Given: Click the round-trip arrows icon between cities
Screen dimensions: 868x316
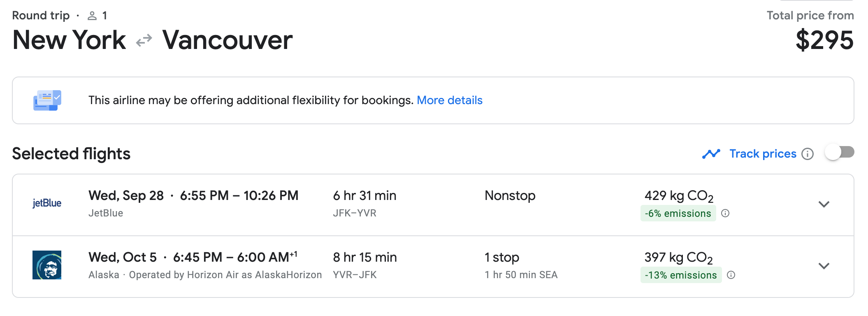Looking at the screenshot, I should pyautogui.click(x=144, y=40).
